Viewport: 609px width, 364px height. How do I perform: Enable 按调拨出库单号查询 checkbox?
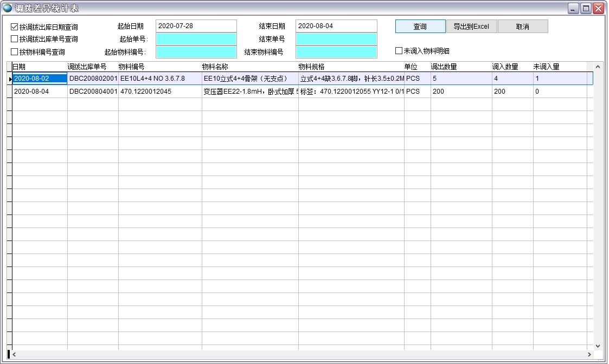pos(15,39)
